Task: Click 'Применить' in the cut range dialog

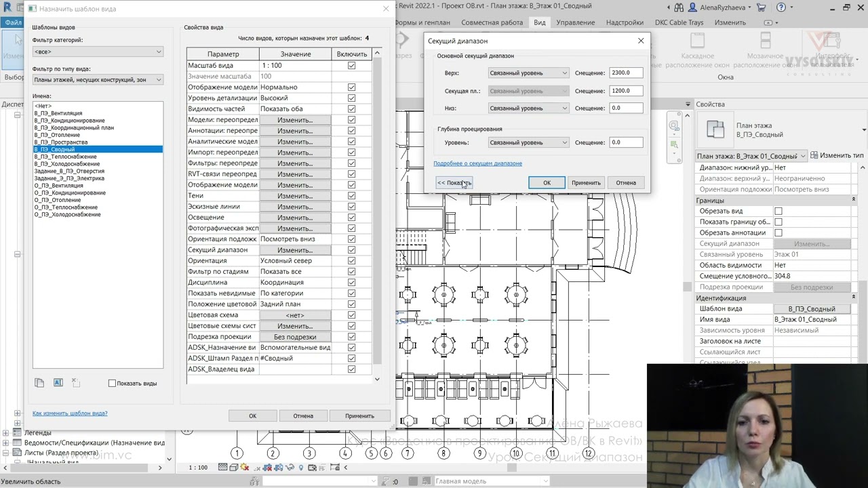Action: [x=585, y=183]
